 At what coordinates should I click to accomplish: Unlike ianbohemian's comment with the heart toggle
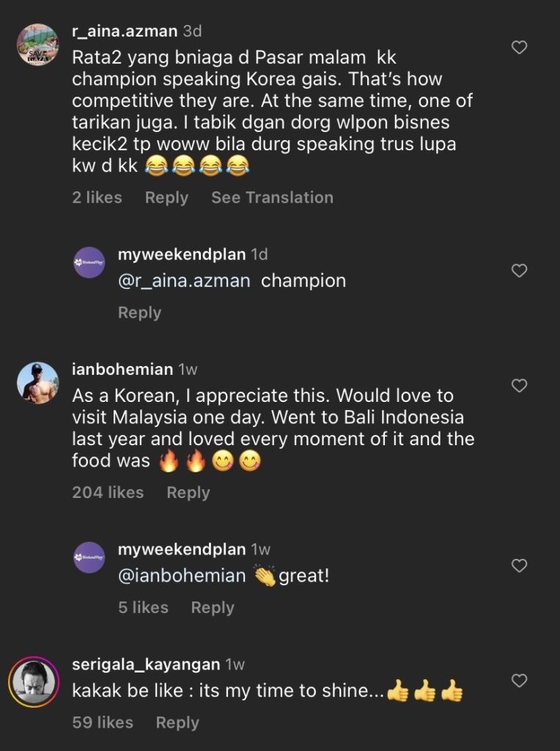(519, 385)
